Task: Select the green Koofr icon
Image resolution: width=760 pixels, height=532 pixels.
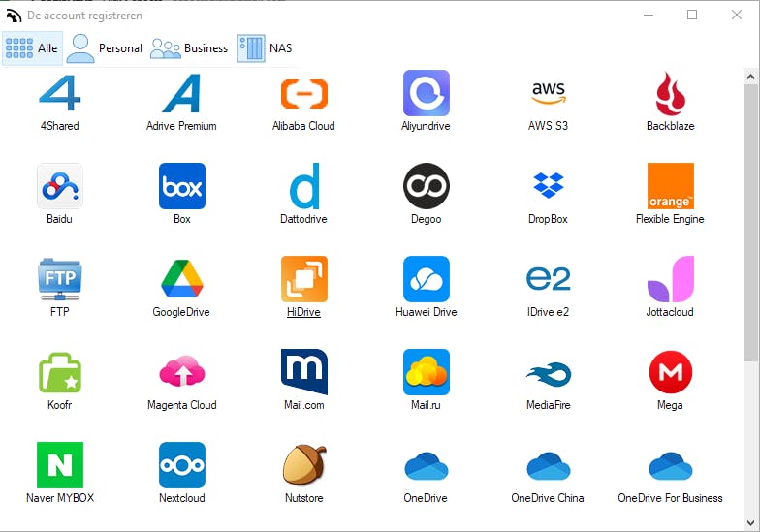Action: click(60, 372)
